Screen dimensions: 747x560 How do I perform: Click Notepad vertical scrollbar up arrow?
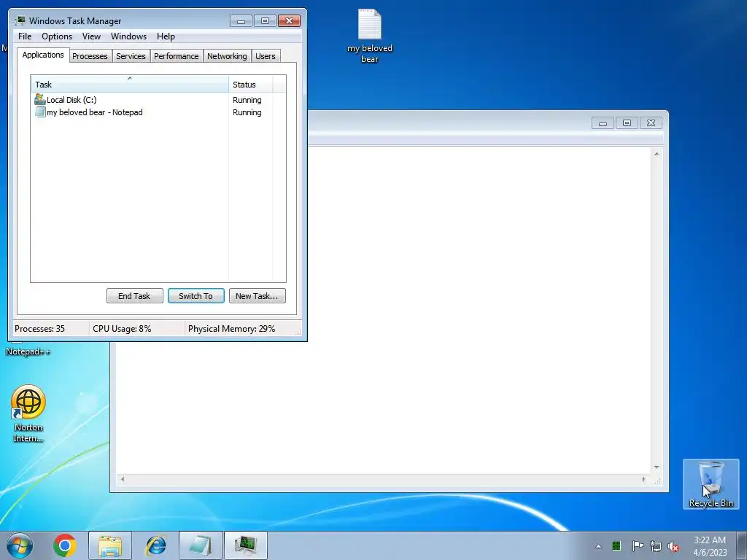pyautogui.click(x=657, y=154)
